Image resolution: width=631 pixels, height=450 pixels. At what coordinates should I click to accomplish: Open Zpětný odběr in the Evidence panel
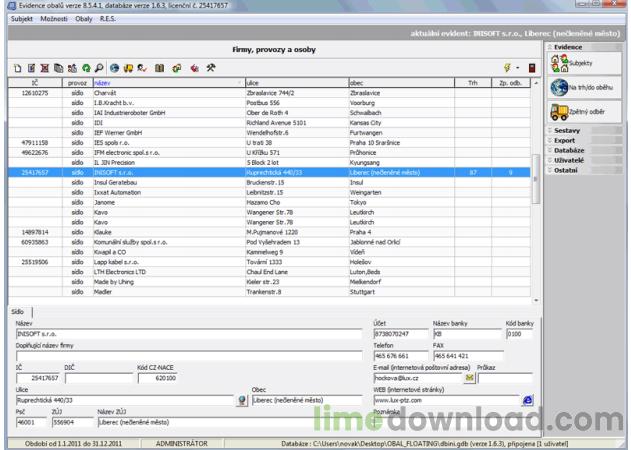coord(584,111)
